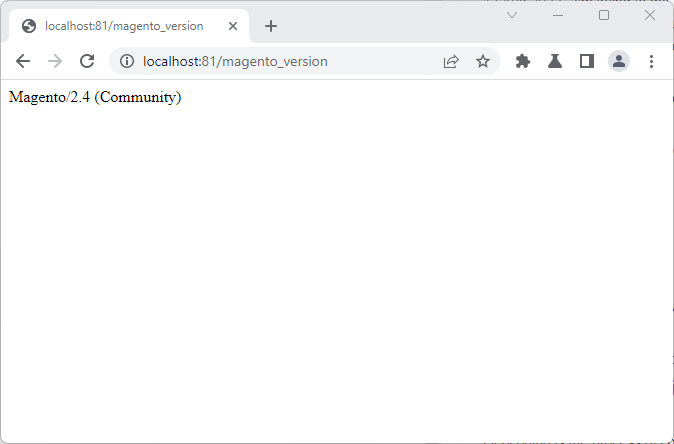Bookmark this tab with the star
This screenshot has height=444, width=674.
pyautogui.click(x=483, y=61)
